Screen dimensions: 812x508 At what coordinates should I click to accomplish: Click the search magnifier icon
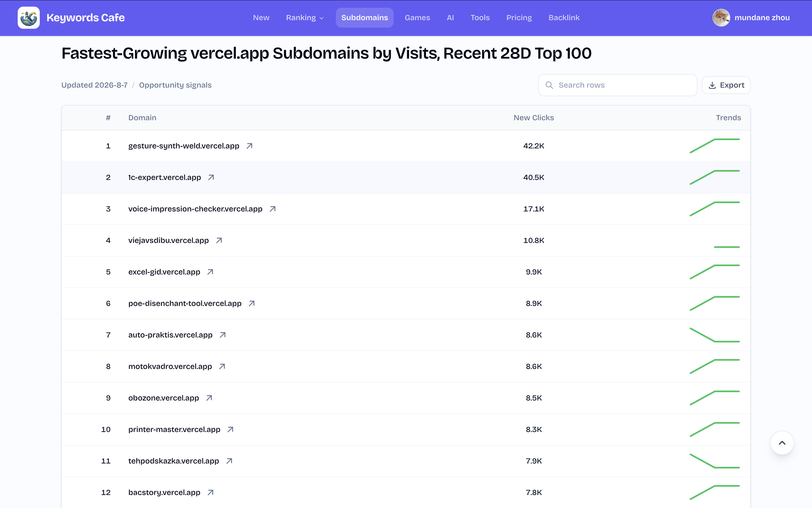(549, 85)
